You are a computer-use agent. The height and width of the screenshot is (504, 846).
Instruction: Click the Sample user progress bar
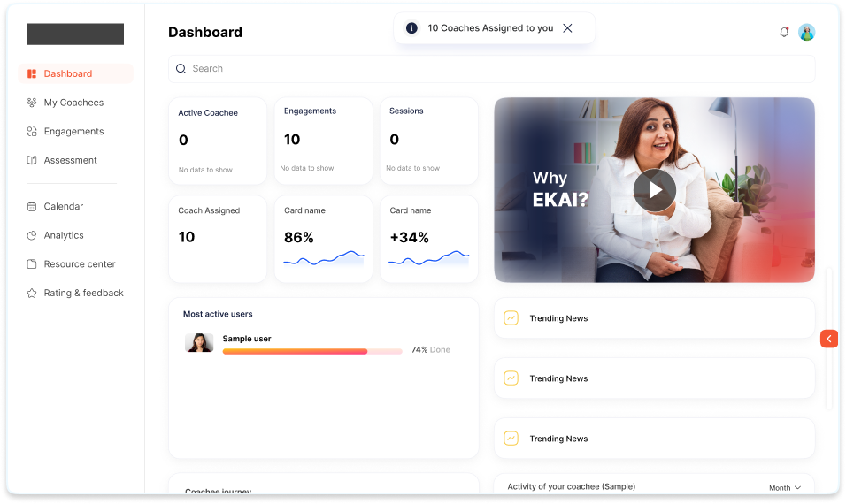pos(311,351)
